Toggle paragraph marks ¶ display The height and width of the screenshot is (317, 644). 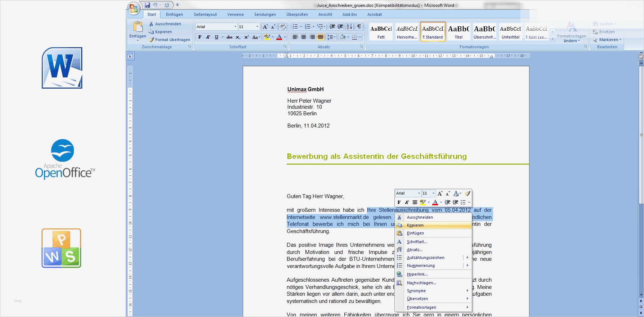359,27
